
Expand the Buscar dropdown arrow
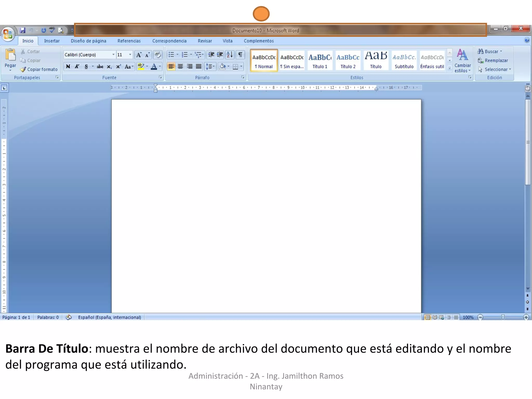(x=501, y=51)
